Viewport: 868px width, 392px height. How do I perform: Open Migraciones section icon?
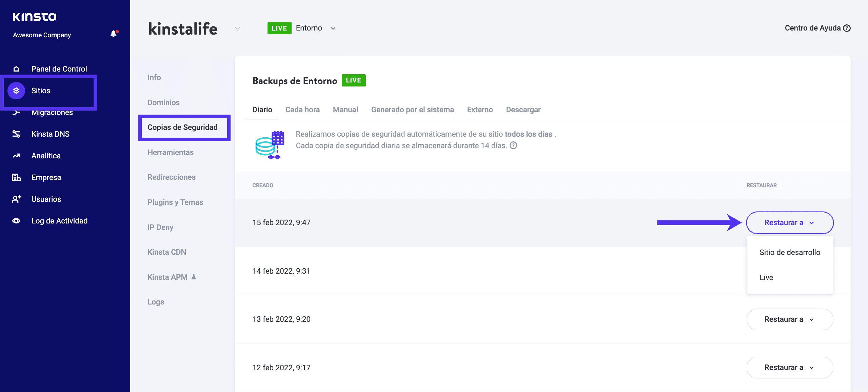(x=16, y=112)
